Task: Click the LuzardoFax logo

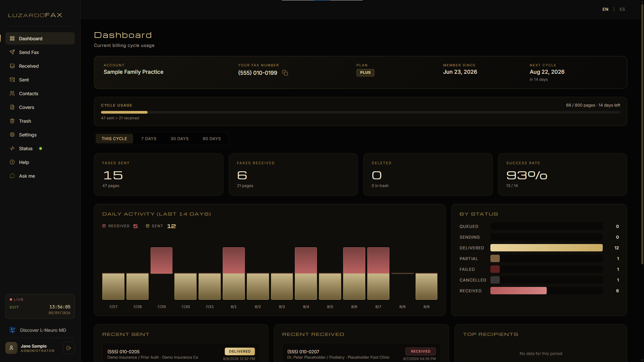Action: pos(35,15)
